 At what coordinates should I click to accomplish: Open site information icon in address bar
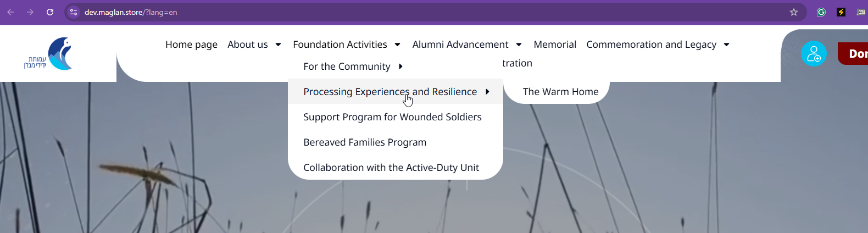[74, 12]
